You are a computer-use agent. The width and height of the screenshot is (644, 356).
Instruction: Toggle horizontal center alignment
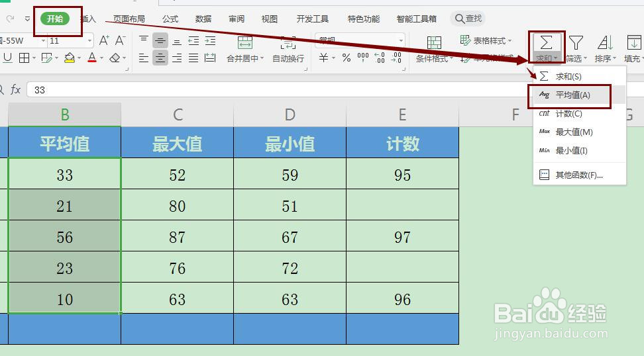point(160,58)
